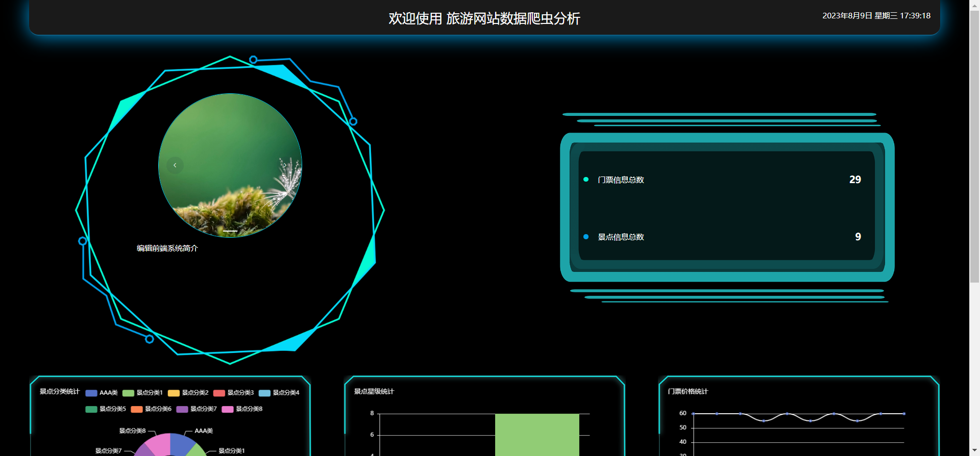The image size is (980, 456).
Task: Click the first data point on price line
Action: coord(693,414)
